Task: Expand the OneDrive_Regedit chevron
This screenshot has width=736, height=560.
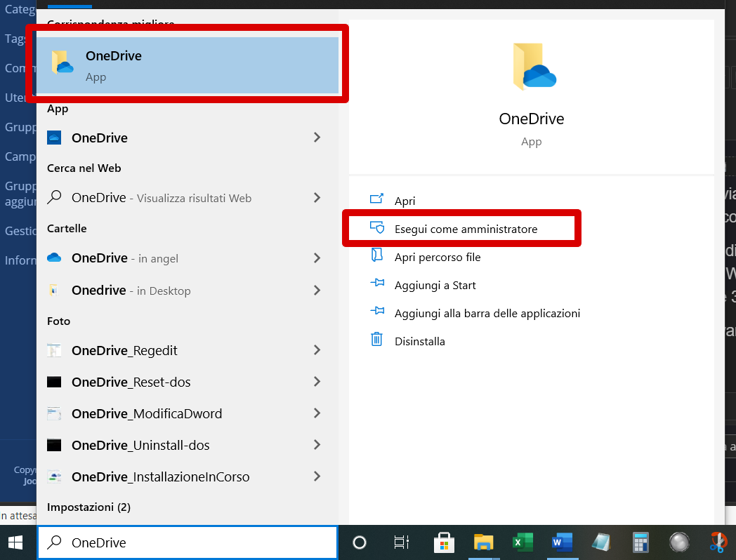Action: 317,350
